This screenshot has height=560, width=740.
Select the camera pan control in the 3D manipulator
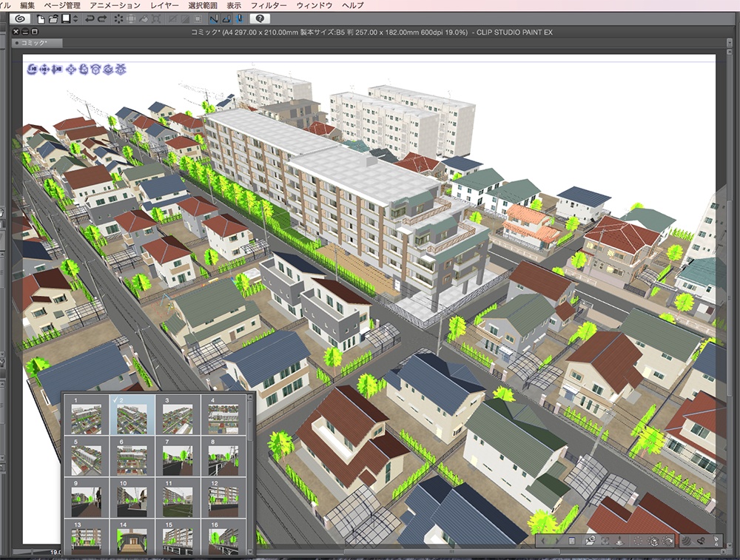click(x=44, y=69)
